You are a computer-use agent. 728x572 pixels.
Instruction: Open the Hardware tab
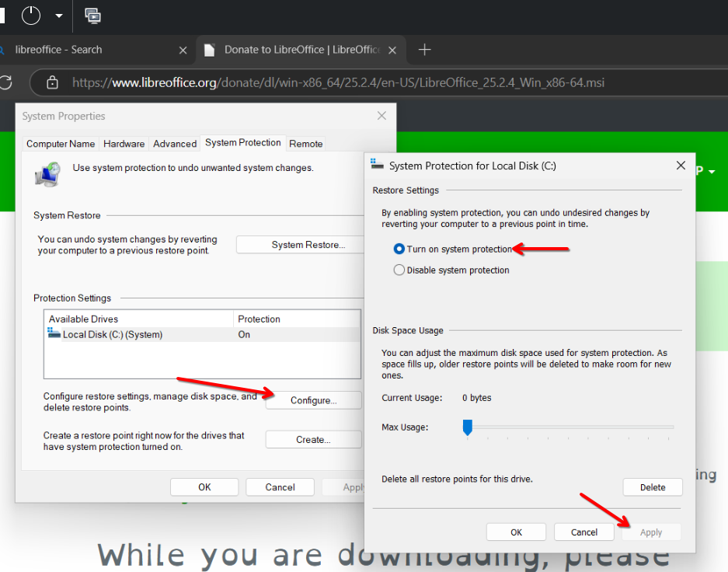124,144
